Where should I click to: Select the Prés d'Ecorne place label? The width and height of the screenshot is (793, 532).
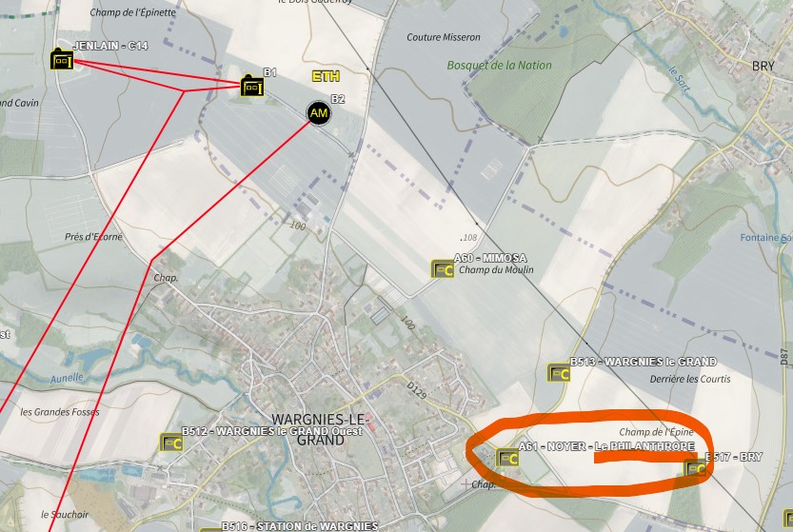click(x=93, y=237)
